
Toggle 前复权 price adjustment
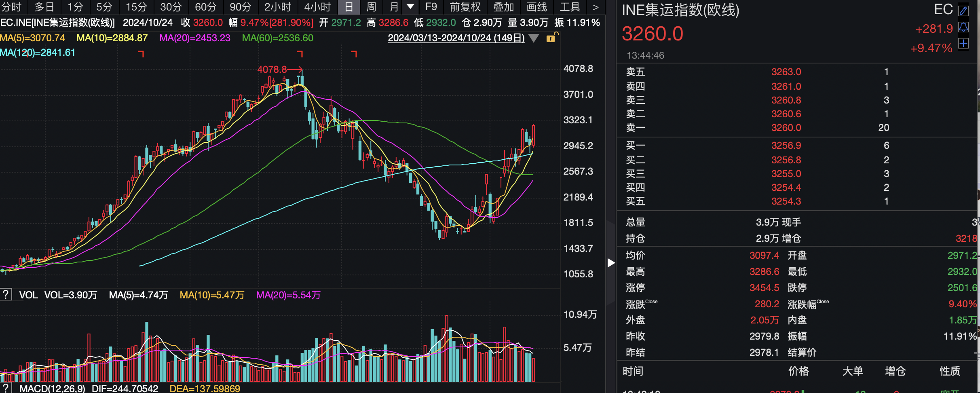pos(465,7)
